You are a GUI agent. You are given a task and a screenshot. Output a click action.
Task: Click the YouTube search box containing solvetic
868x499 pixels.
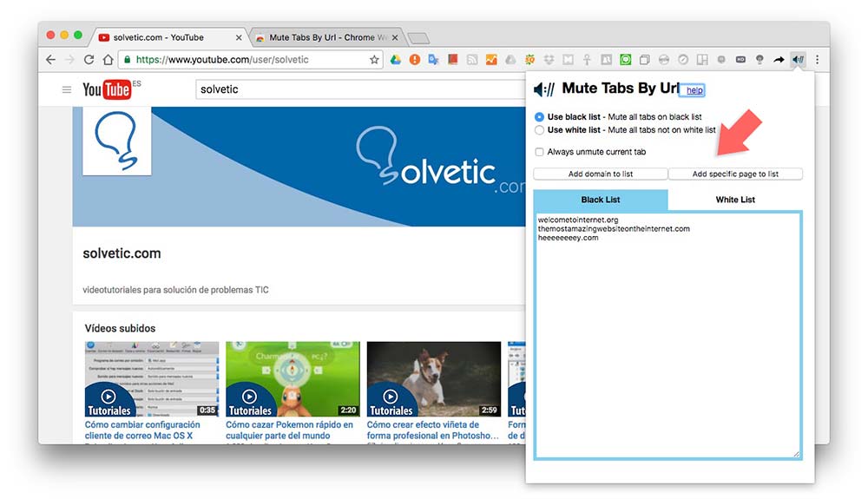point(360,89)
